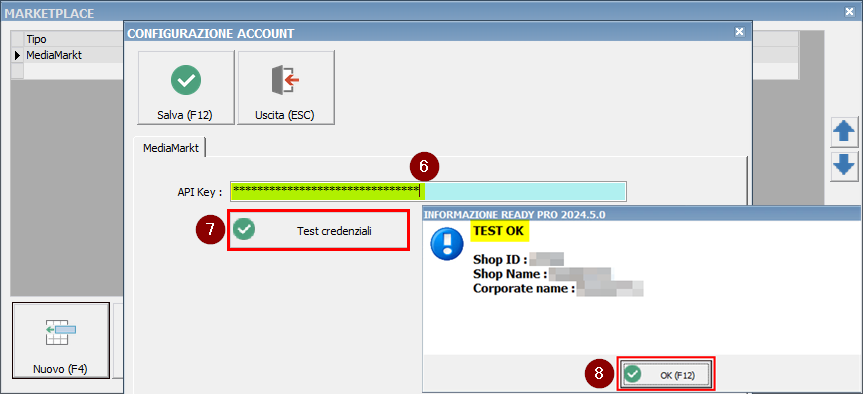The width and height of the screenshot is (863, 394).
Task: Click the Shop Name label
Action: click(x=510, y=273)
